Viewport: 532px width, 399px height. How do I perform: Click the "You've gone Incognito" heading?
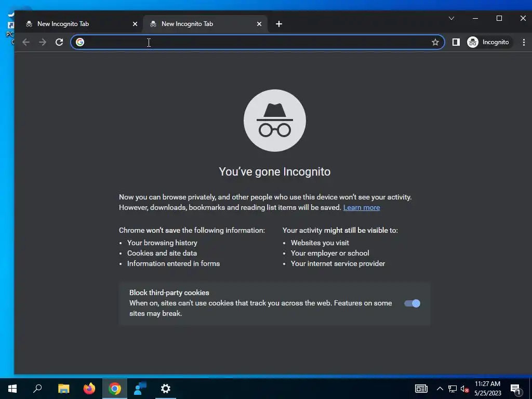[274, 171]
